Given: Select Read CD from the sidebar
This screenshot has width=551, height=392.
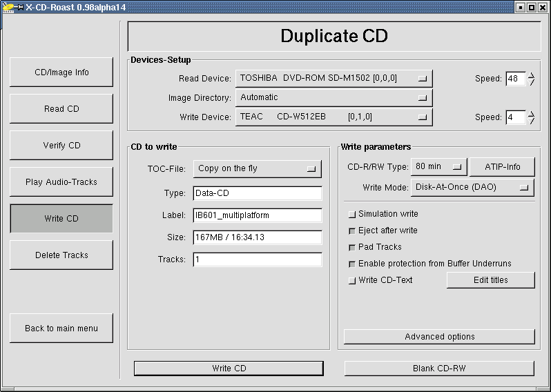Looking at the screenshot, I should pos(61,109).
